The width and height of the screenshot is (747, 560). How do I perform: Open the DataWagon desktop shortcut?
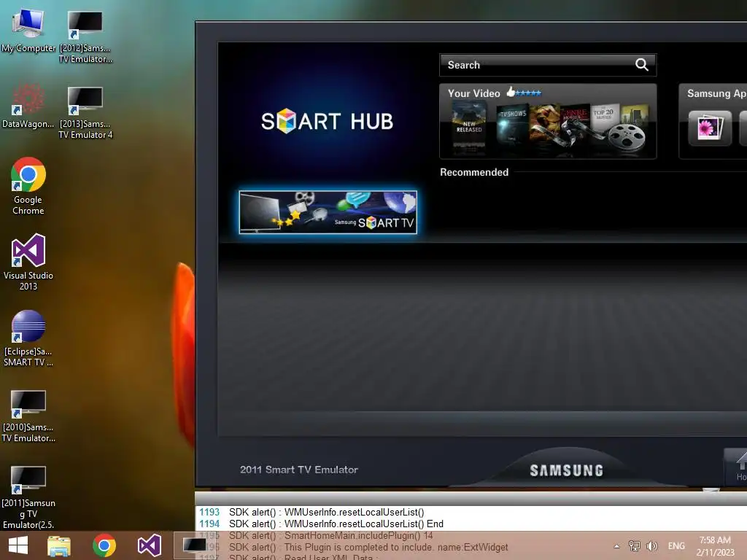tap(28, 106)
